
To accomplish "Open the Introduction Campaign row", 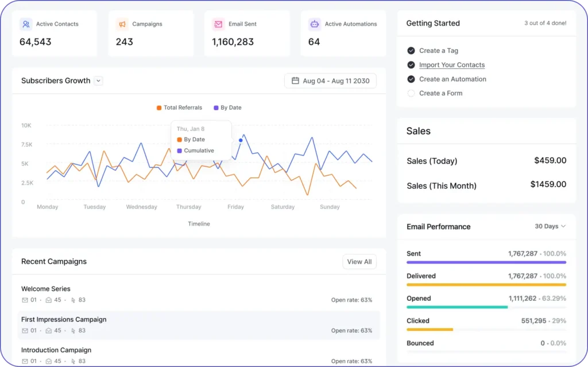I will coord(199,354).
